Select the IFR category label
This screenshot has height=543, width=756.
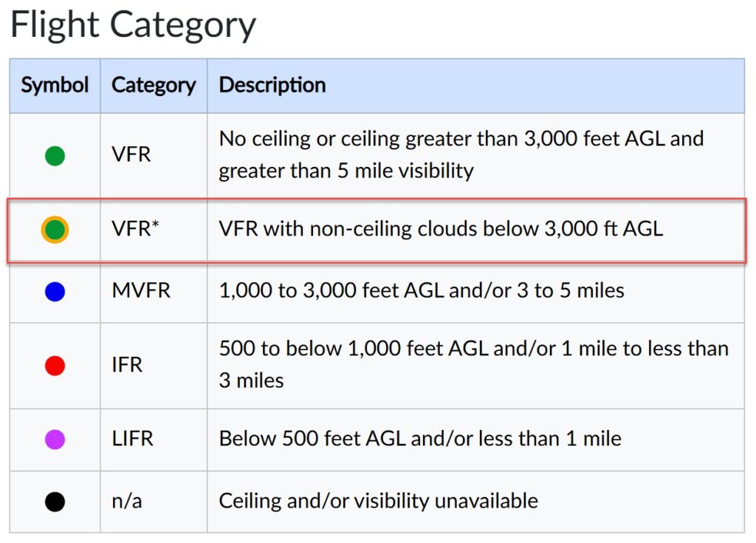tap(127, 365)
